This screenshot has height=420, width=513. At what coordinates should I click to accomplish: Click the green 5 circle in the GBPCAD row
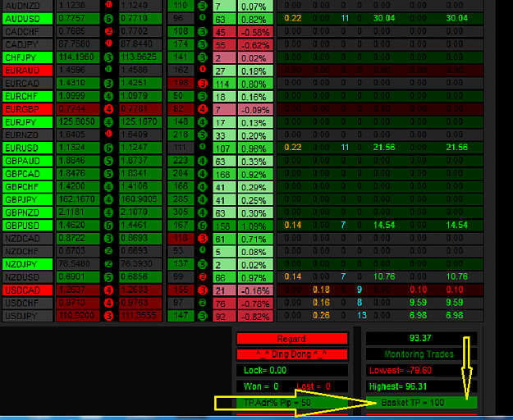(x=108, y=174)
